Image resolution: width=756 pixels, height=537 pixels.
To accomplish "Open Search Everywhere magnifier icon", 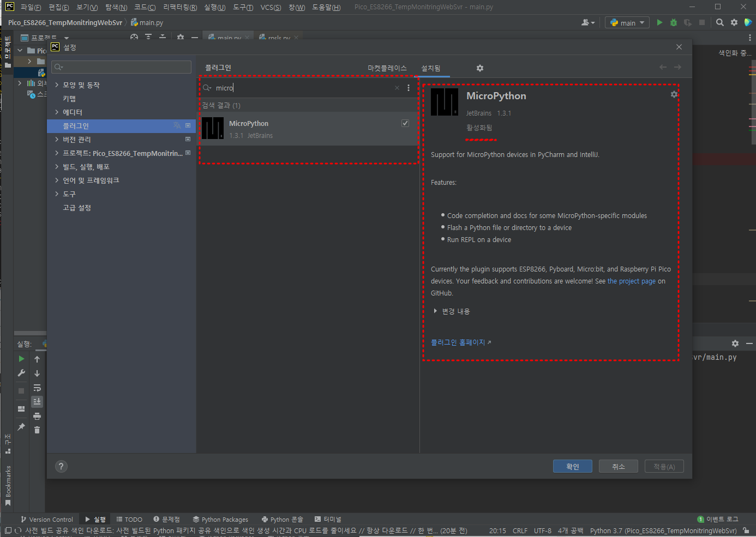I will pos(720,22).
